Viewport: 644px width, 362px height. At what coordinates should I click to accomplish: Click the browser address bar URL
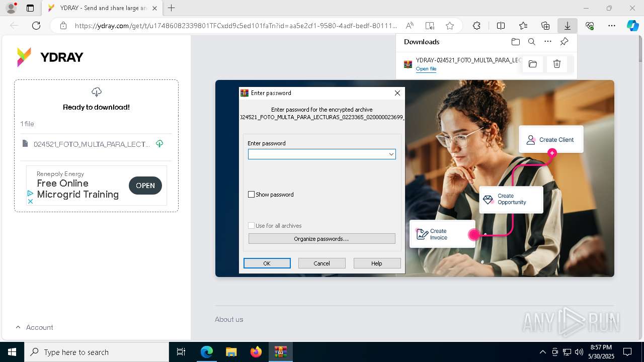(x=235, y=26)
